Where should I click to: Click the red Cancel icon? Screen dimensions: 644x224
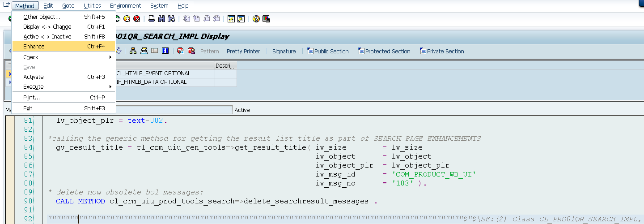coord(137,19)
